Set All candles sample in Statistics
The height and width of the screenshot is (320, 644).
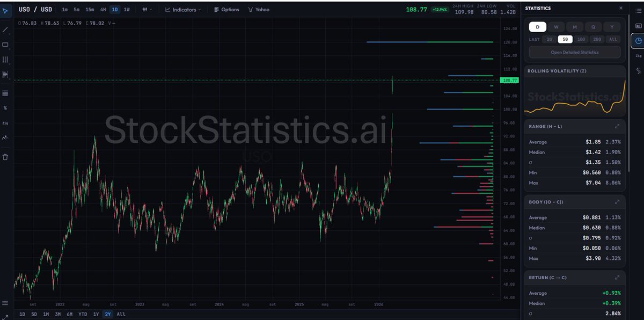pyautogui.click(x=613, y=39)
